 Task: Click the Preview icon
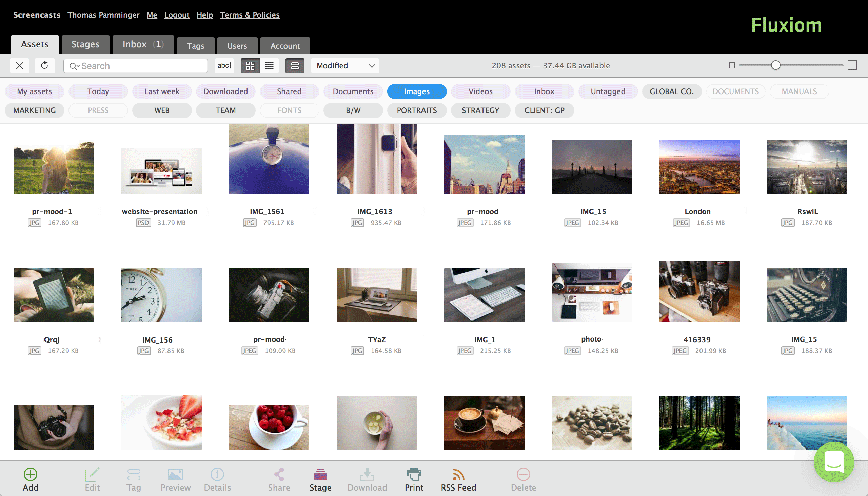[175, 474]
